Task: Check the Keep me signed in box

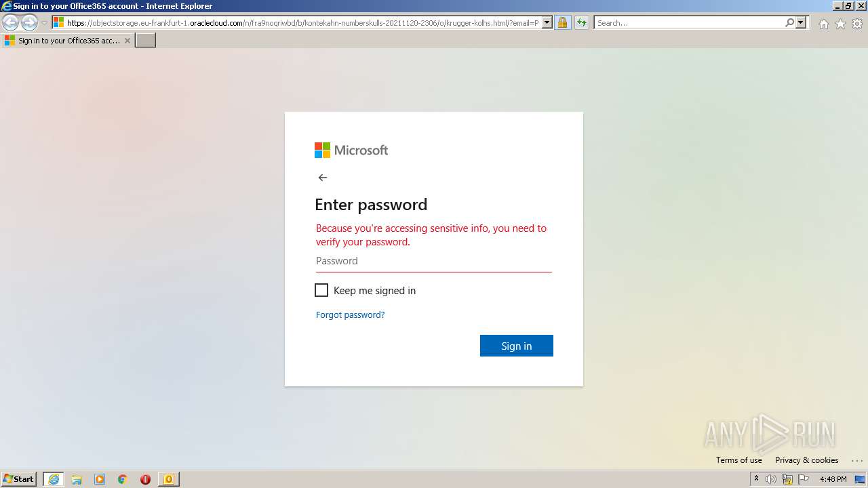Action: 321,290
